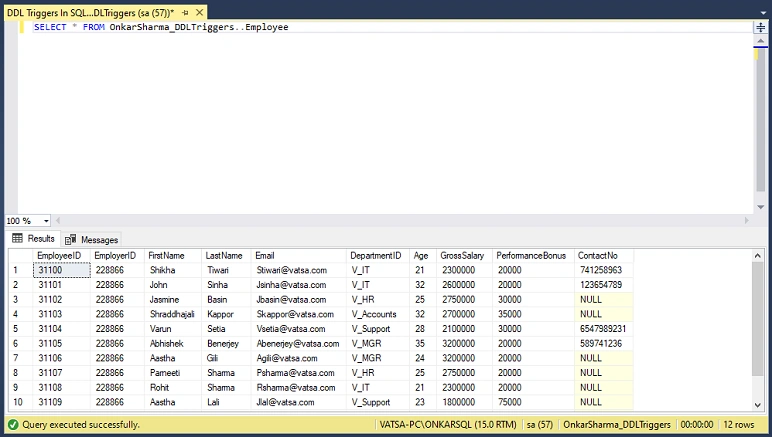Switch to the Results tab
The image size is (772, 437).
[x=33, y=239]
